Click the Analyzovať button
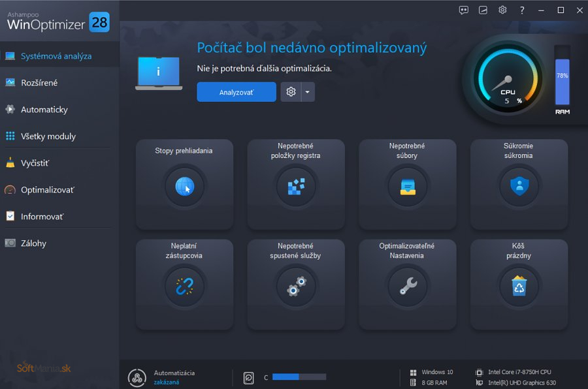The image size is (588, 389). click(x=237, y=92)
